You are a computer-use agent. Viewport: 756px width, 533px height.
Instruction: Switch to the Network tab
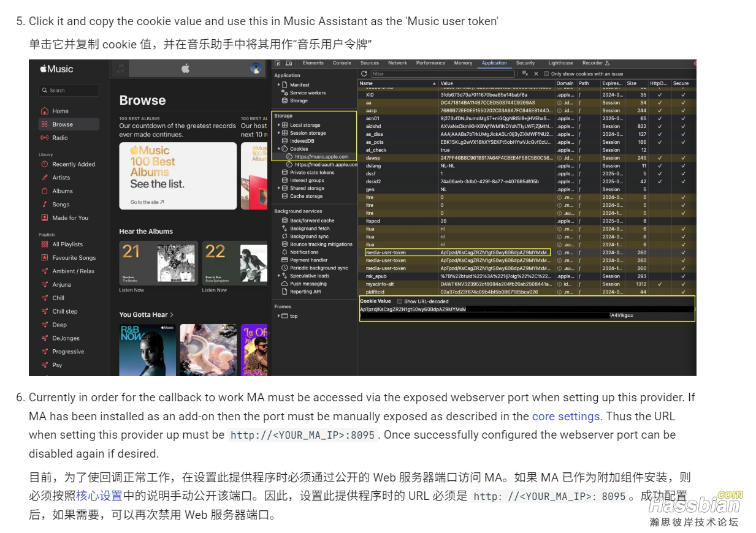pos(397,63)
